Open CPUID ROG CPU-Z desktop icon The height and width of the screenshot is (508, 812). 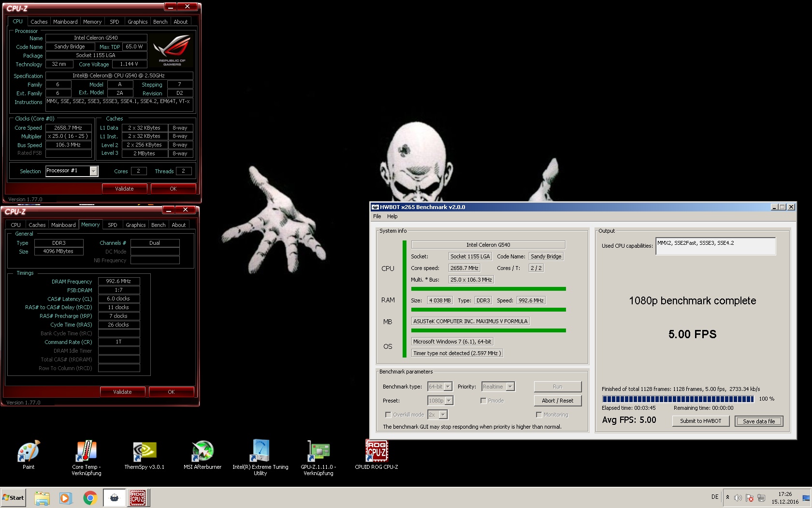click(377, 455)
